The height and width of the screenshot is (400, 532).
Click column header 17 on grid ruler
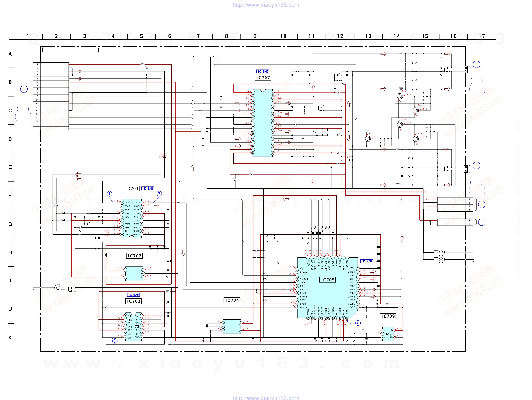tap(482, 36)
